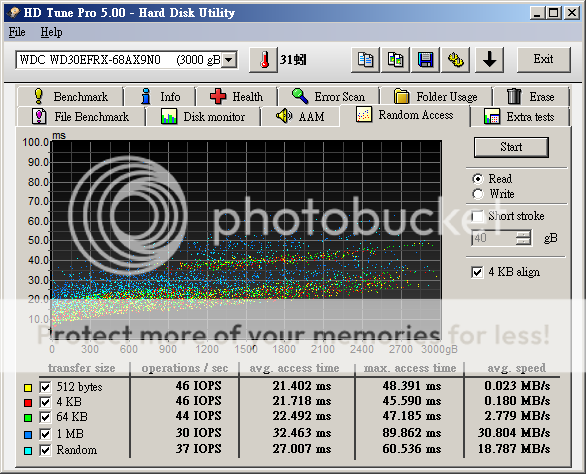Image resolution: width=586 pixels, height=474 pixels.
Task: Uncheck the 4 KB transfer size checkbox
Action: (45, 402)
